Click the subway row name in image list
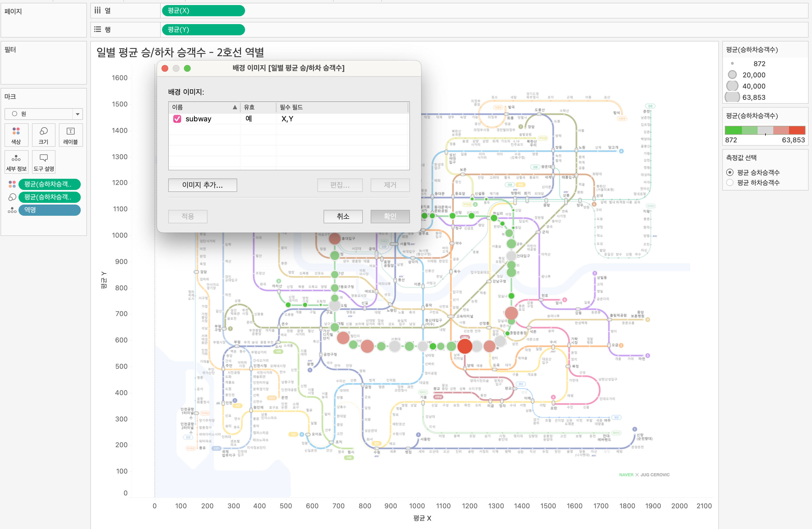Image resolution: width=812 pixels, height=529 pixels. click(x=198, y=119)
